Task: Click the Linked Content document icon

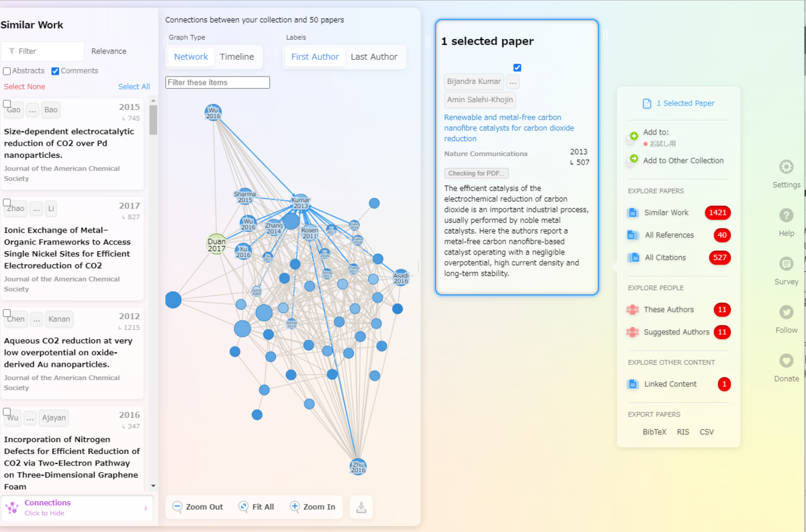Action: tap(633, 384)
